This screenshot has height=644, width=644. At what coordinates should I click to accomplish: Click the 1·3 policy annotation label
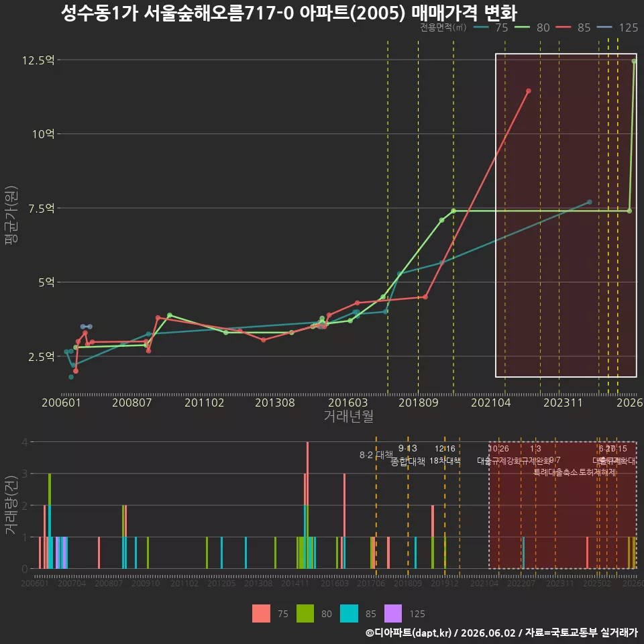click(535, 449)
